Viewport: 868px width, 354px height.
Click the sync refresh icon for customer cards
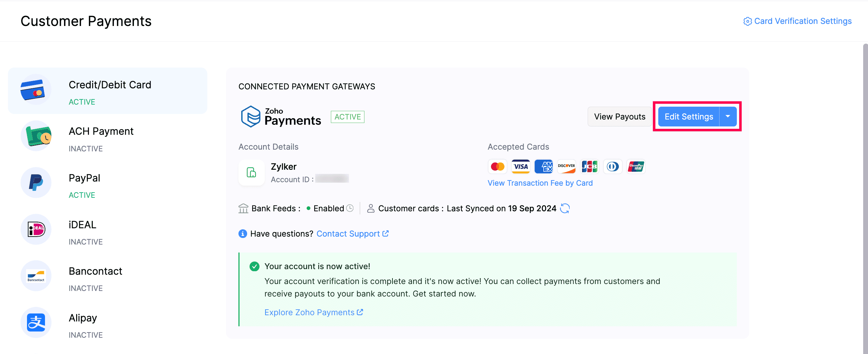565,209
